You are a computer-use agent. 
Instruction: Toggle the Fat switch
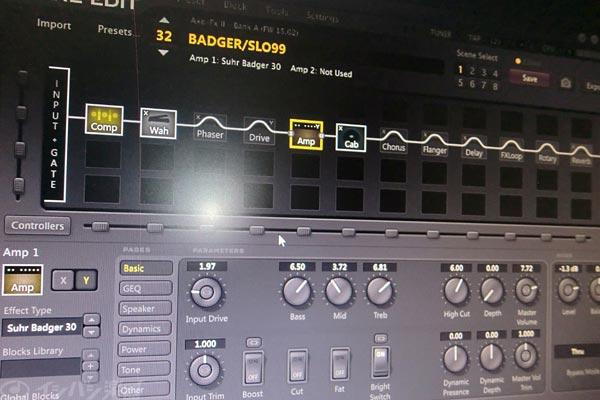[340, 364]
